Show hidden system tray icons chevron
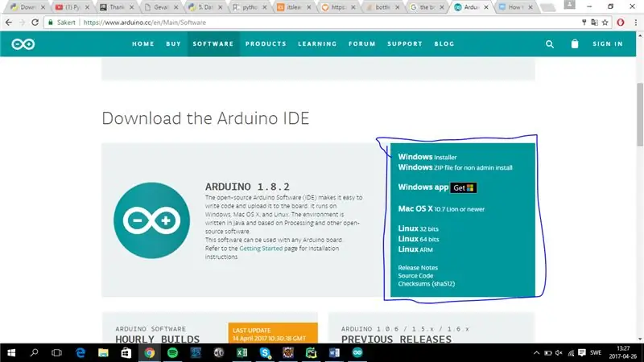The height and width of the screenshot is (362, 644). (536, 353)
